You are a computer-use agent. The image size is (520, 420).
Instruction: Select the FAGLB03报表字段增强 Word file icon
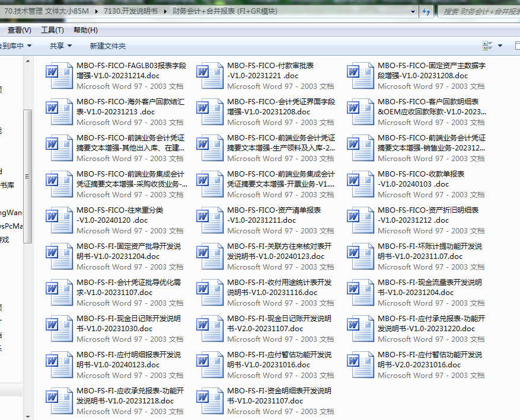click(59, 75)
